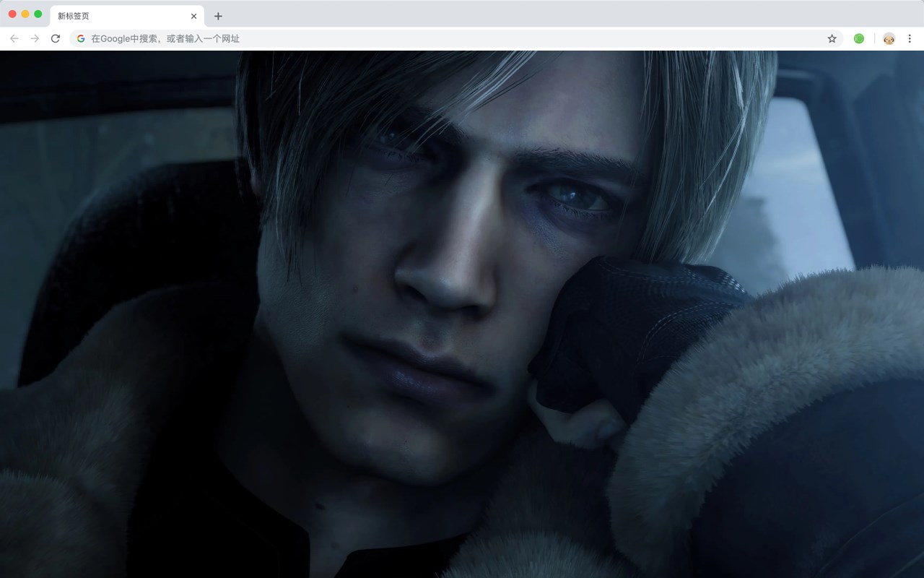Click the Google logo in the address bar
924x578 pixels.
[81, 38]
